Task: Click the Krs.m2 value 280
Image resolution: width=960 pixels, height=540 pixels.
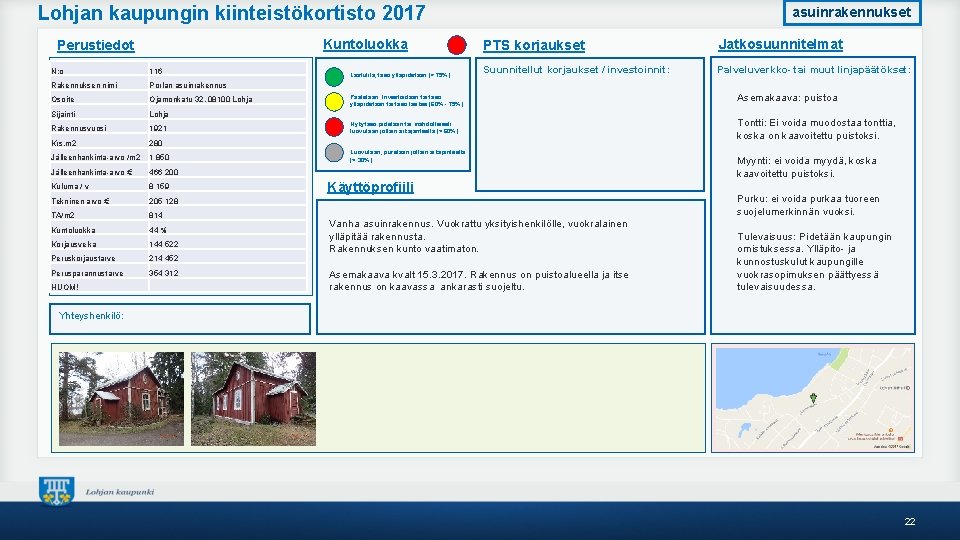Action: point(156,143)
